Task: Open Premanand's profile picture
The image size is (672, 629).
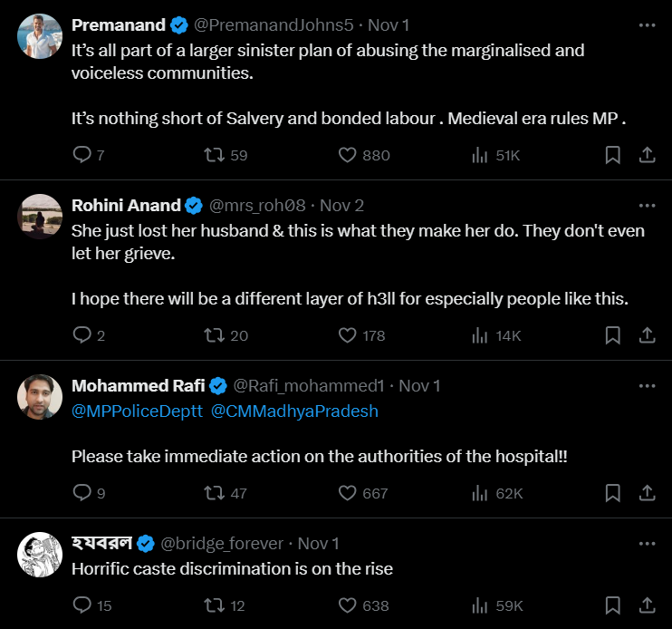Action: 41,37
